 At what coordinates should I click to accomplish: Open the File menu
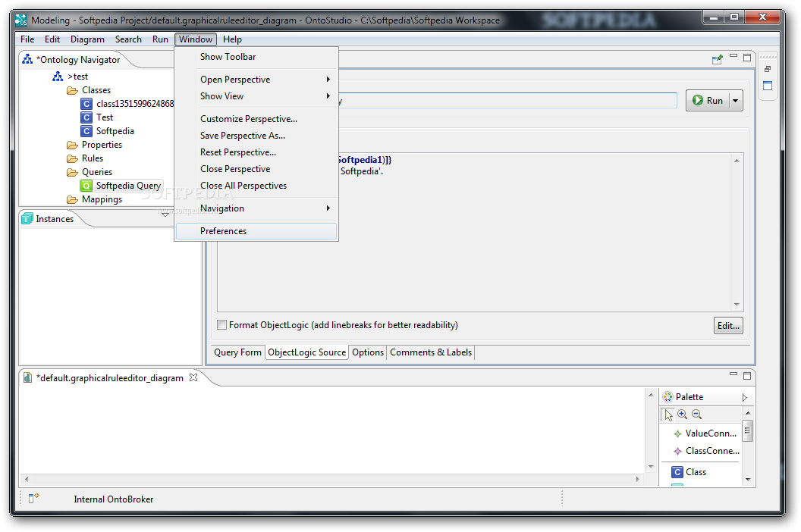tap(27, 39)
